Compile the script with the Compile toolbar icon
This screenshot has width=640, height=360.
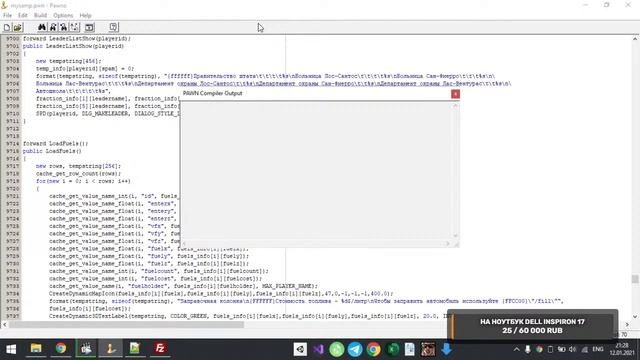tap(89, 27)
